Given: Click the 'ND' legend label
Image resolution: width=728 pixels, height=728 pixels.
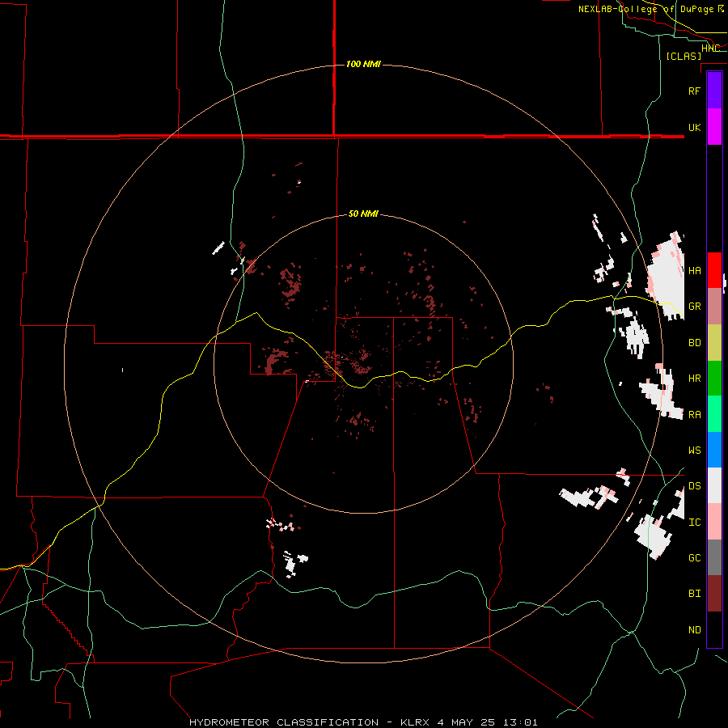Looking at the screenshot, I should [694, 630].
